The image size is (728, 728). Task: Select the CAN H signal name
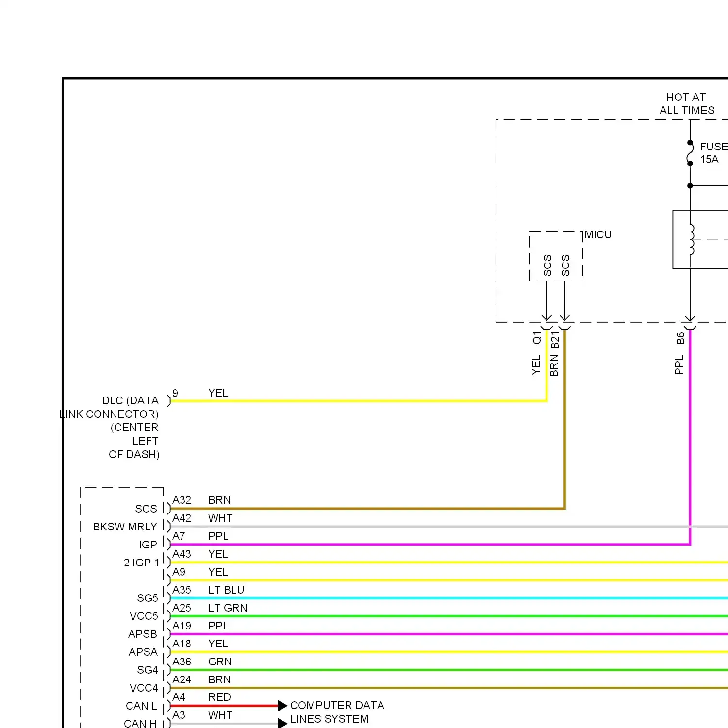(x=140, y=723)
